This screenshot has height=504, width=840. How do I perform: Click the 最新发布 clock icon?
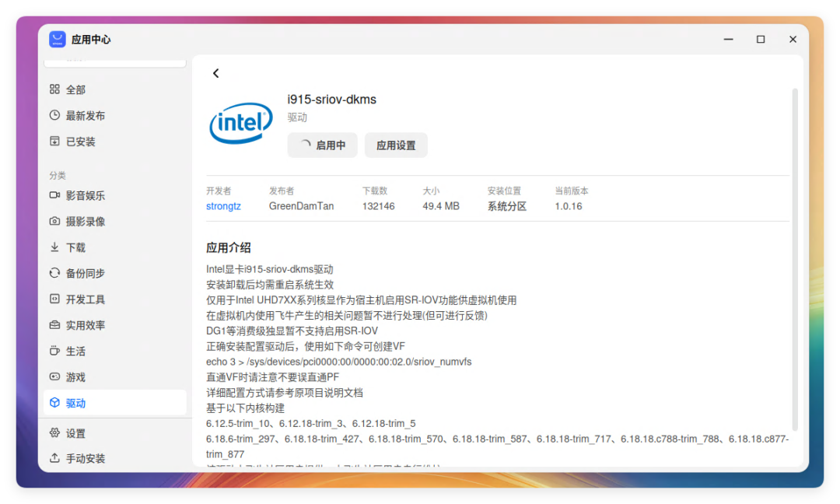coord(54,115)
